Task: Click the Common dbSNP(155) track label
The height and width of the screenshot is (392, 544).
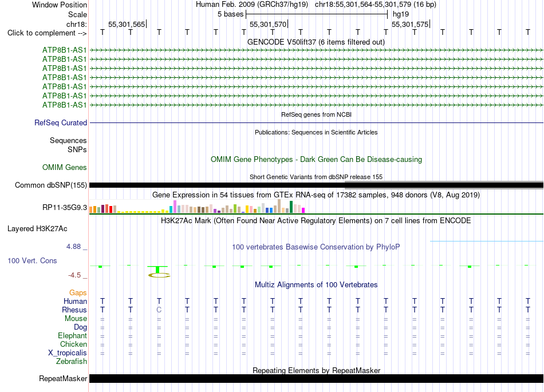Action: (x=51, y=185)
